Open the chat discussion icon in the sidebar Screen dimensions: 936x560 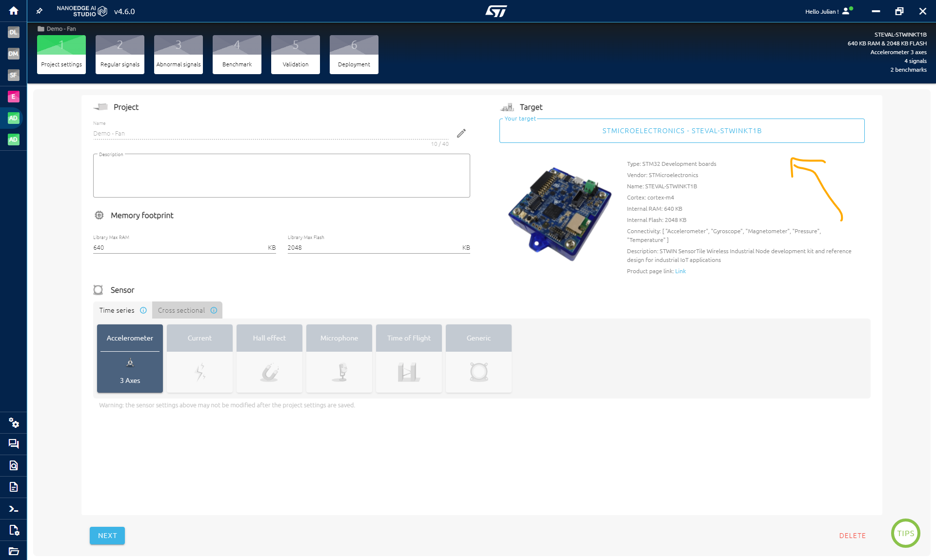click(x=13, y=444)
